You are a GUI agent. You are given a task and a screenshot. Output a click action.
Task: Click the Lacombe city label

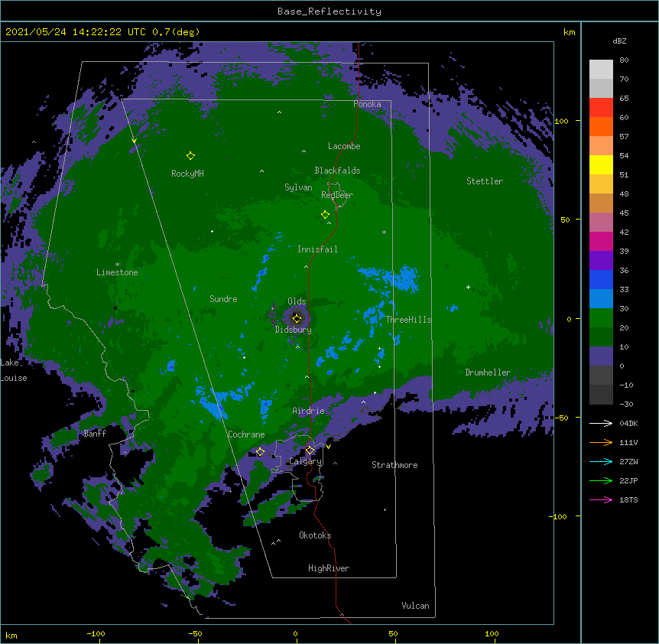(x=344, y=146)
